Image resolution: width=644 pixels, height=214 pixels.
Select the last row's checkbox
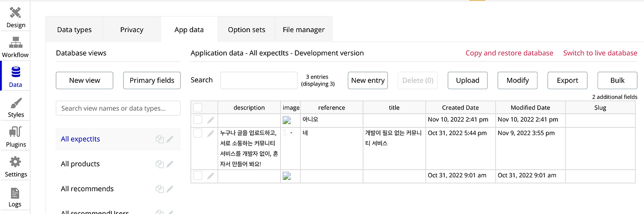tap(198, 175)
